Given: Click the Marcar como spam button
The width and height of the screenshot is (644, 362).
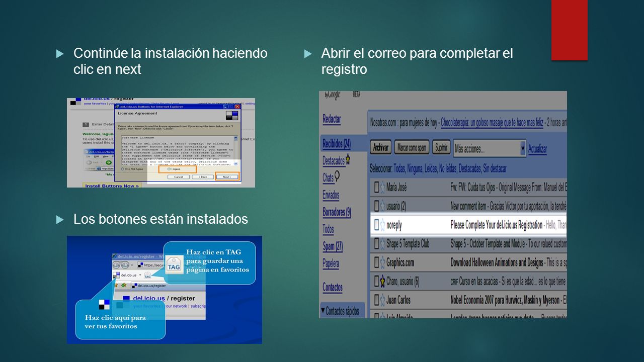Looking at the screenshot, I should coord(412,148).
